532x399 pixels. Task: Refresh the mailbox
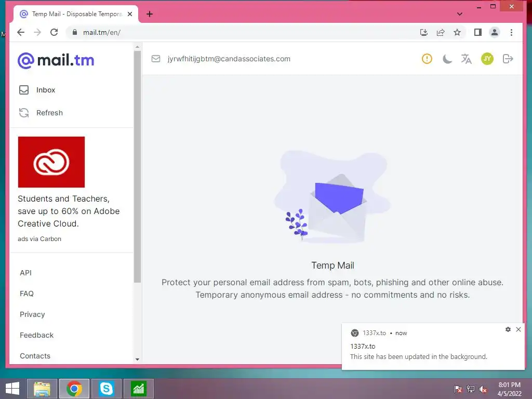pos(49,113)
